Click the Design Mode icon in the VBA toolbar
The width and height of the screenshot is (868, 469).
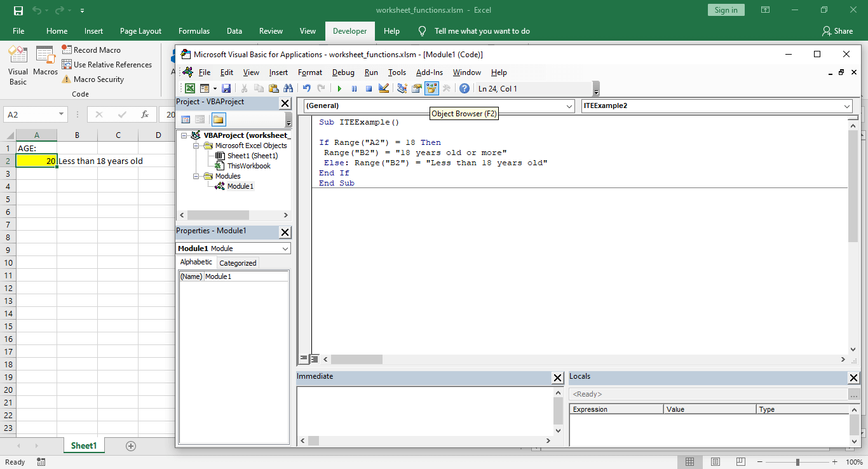click(384, 89)
